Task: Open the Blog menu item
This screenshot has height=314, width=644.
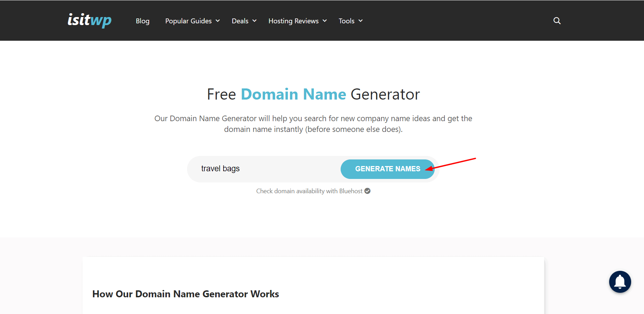Action: [142, 21]
